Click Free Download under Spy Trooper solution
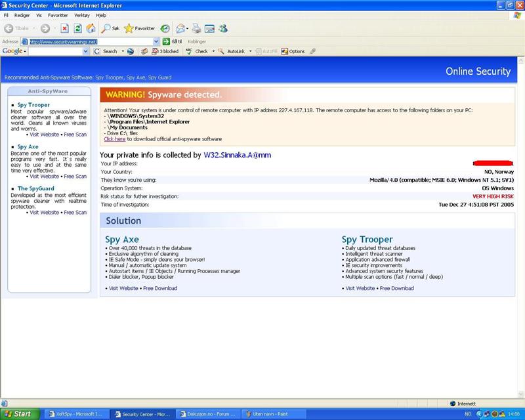This screenshot has height=420, width=525. [x=397, y=288]
